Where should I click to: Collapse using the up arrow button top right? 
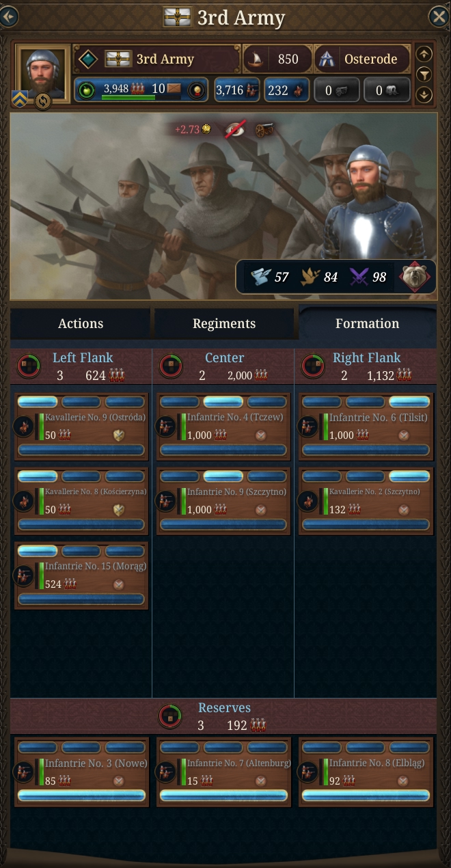(x=424, y=54)
